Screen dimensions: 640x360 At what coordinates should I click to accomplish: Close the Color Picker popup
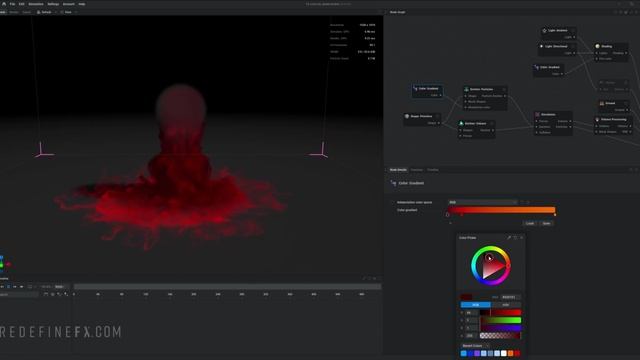pos(521,238)
